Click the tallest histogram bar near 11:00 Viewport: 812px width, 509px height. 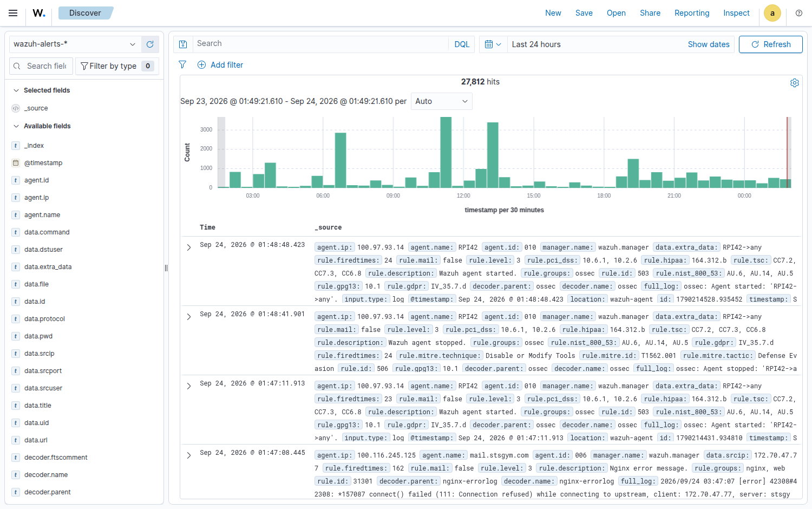click(446, 152)
